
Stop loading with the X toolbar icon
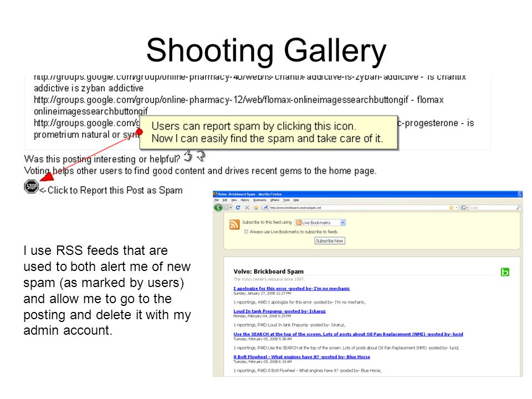[247, 208]
